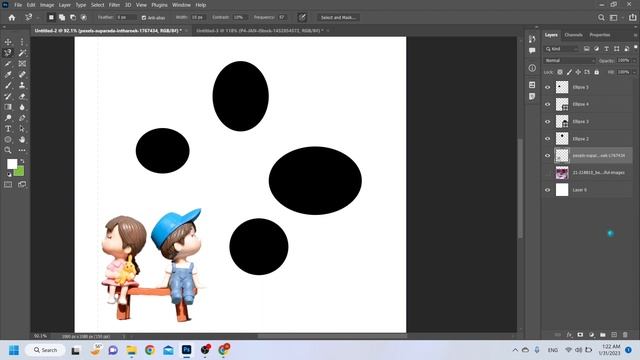Select the Brush tool

(8, 85)
